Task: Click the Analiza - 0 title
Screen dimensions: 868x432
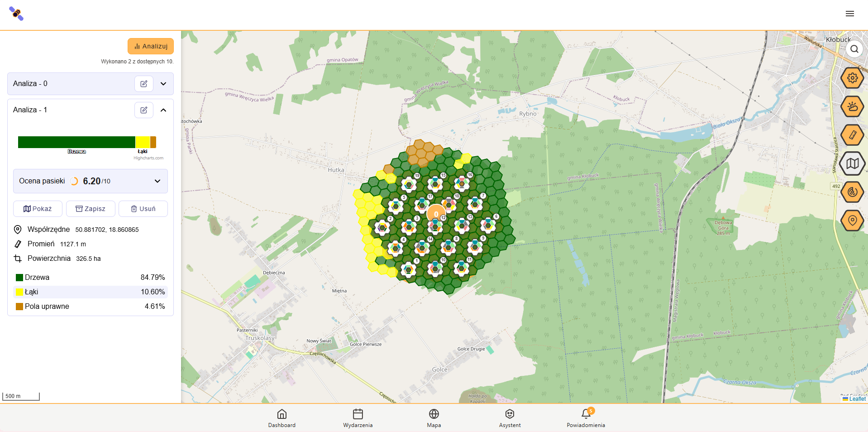Action: (30, 84)
